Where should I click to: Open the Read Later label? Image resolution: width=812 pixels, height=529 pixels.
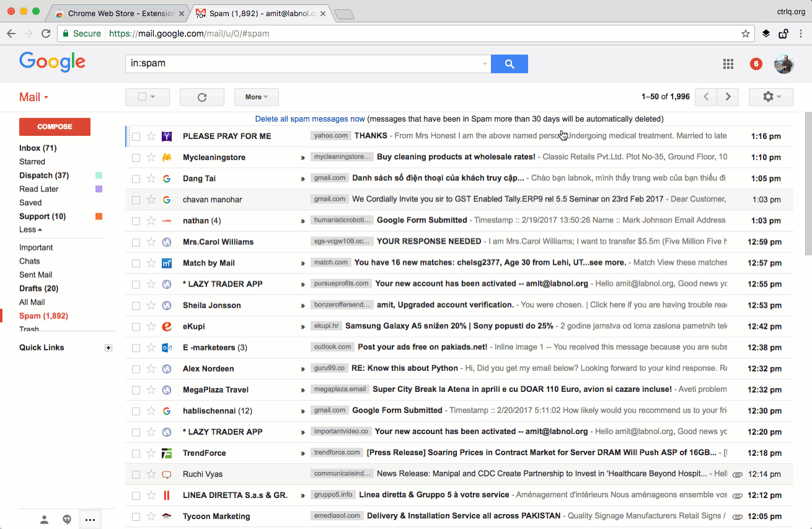point(39,189)
